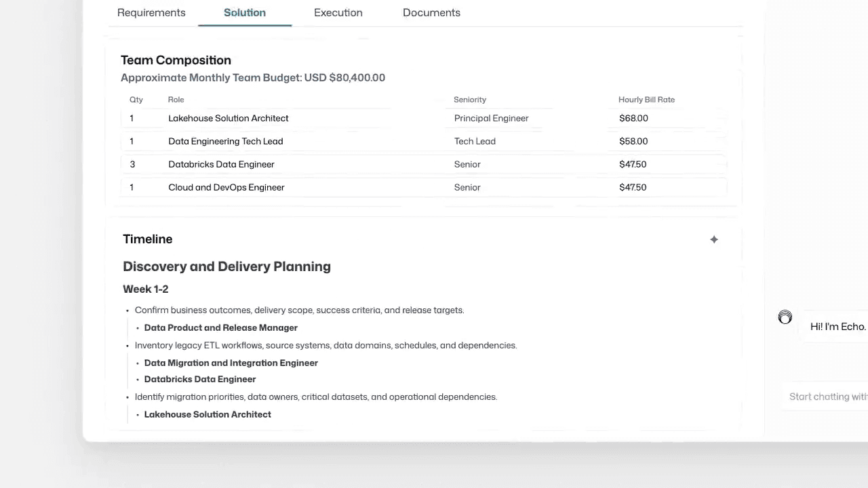Viewport: 868px width, 488px height.
Task: Click Data Product and Release Manager bullet
Action: (221, 328)
